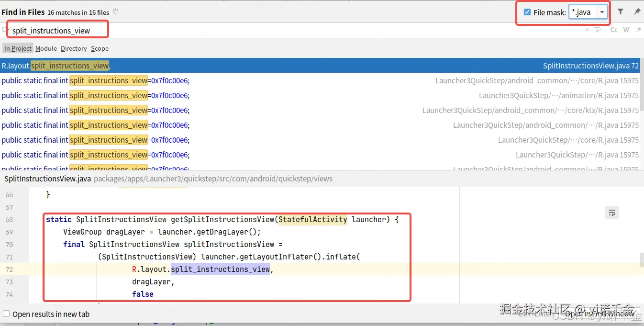Select the SplitInstructionsView.java 72 result row
The width and height of the screenshot is (644, 326).
(320, 66)
